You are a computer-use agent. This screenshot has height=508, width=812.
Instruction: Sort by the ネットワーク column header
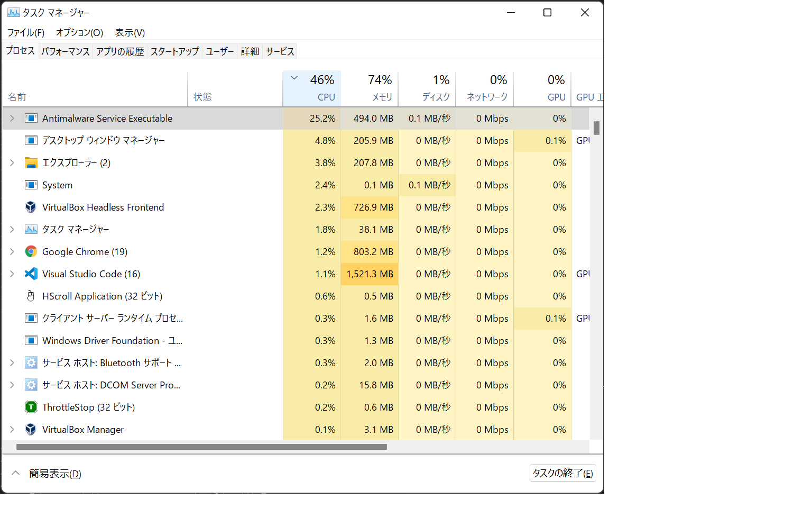tap(485, 88)
